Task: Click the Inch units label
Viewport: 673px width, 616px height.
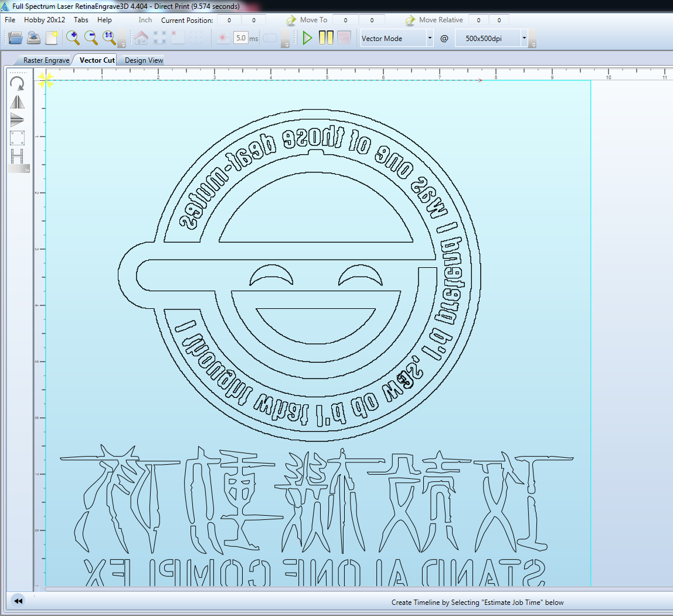Action: click(x=145, y=20)
